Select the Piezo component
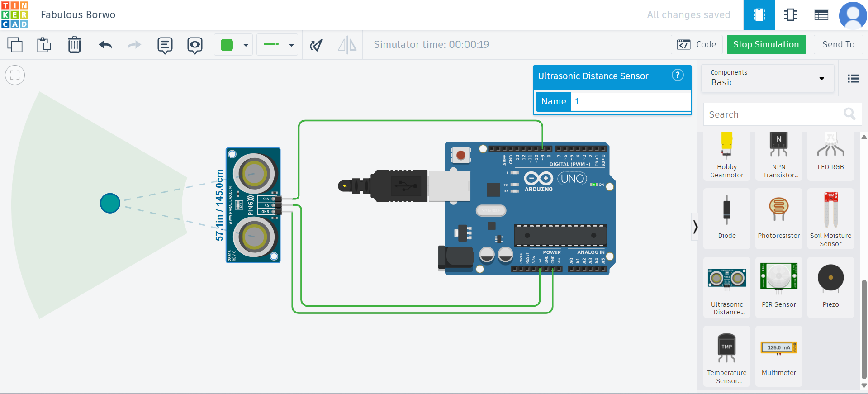 coord(830,287)
